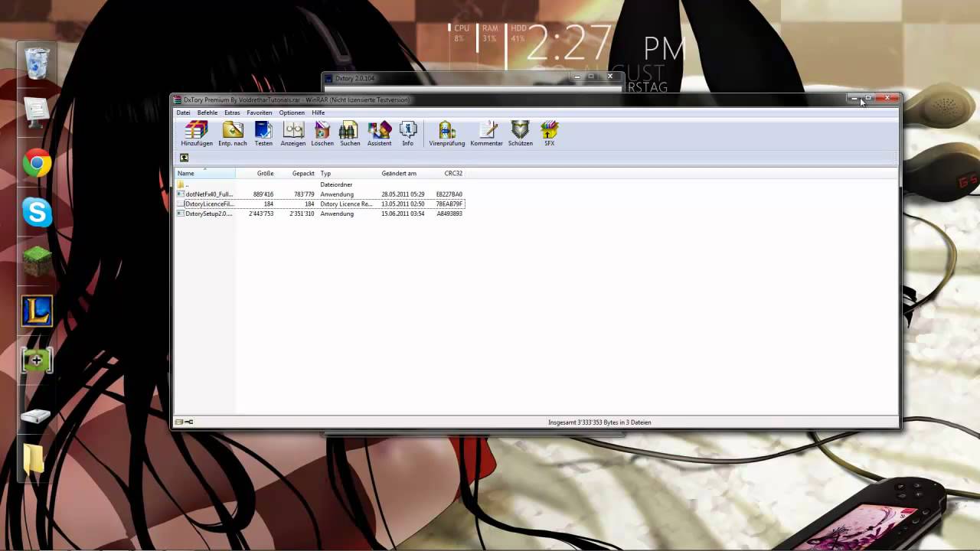980x551 pixels.
Task: Open the Befehle menu
Action: click(207, 112)
